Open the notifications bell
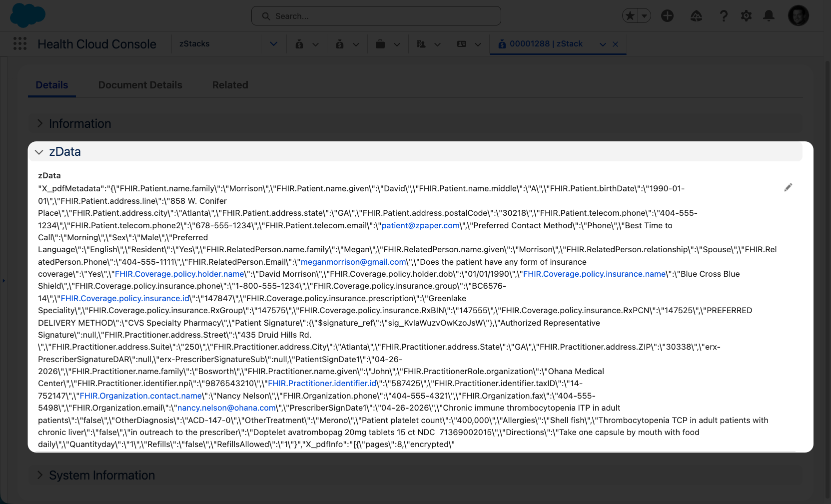 769,16
